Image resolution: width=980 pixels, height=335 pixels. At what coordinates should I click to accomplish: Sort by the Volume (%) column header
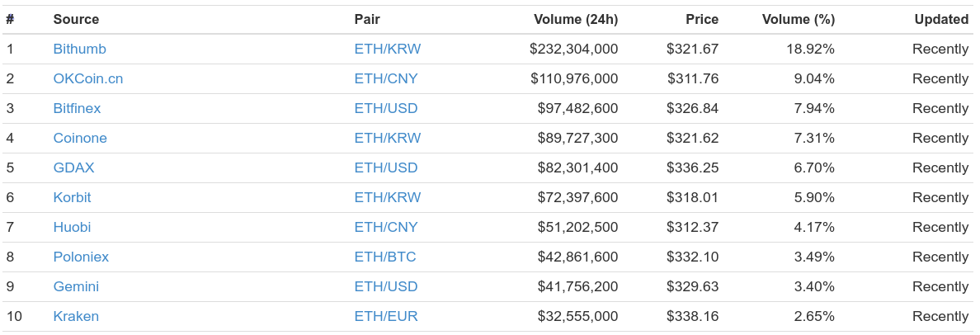click(799, 19)
